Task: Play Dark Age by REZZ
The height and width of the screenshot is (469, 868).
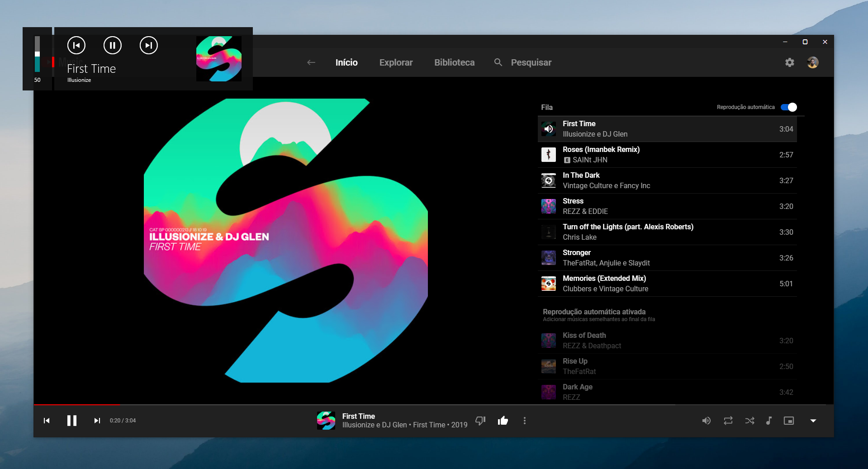Action: click(667, 392)
